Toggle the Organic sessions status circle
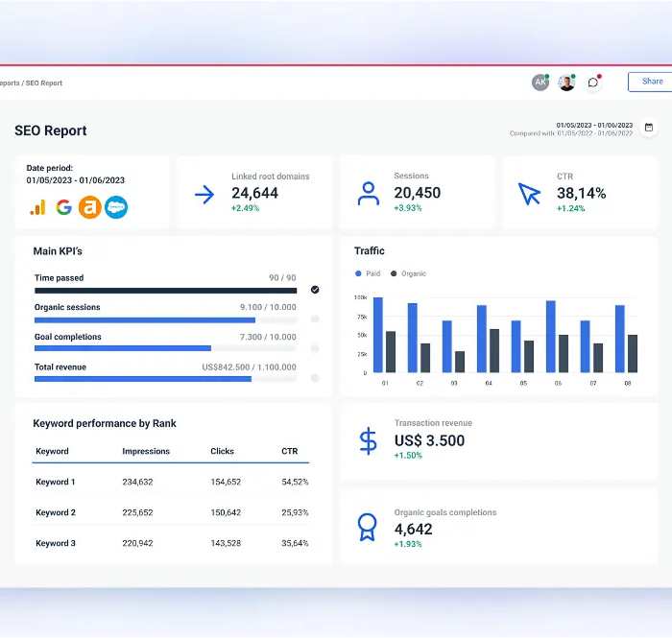Screen dimensions: 672x638 (315, 319)
